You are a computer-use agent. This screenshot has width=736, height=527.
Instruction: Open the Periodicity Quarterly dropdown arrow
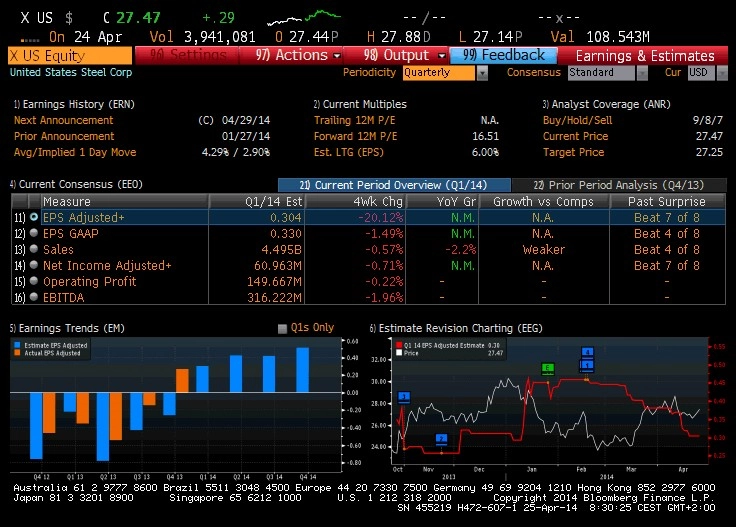tap(483, 73)
